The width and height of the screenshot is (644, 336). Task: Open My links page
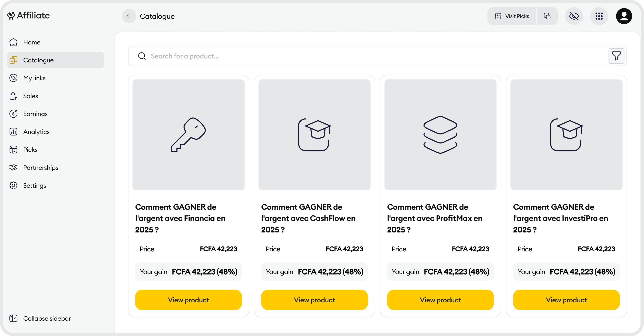coord(34,78)
